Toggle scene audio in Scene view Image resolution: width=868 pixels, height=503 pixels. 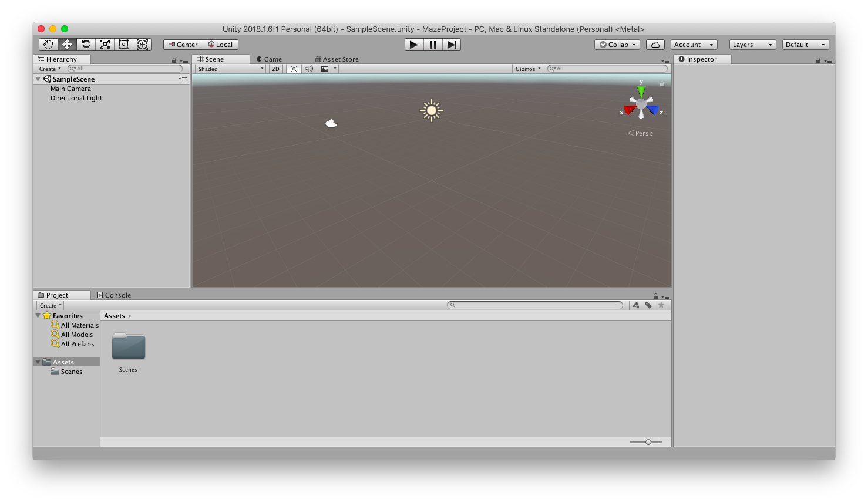coord(309,69)
